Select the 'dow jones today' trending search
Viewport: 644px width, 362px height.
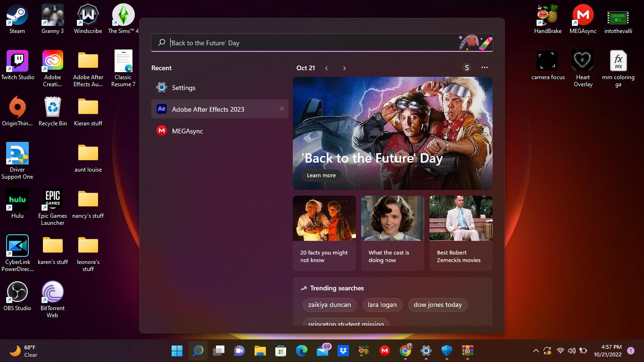[x=438, y=305]
